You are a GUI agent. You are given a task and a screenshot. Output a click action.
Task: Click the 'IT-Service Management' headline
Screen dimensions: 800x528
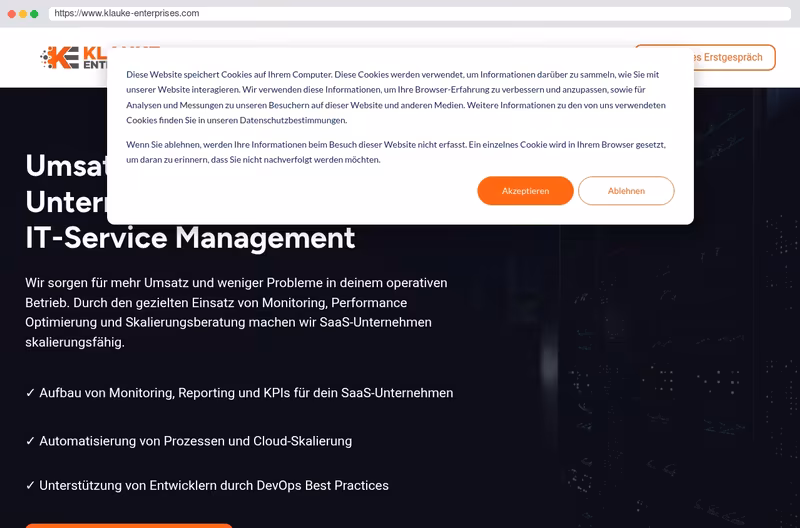point(190,238)
